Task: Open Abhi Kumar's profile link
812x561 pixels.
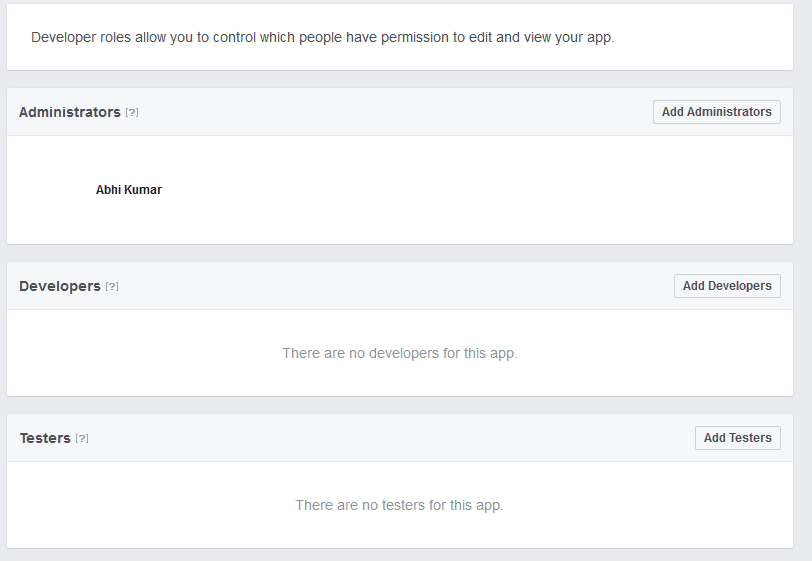Action: click(129, 190)
